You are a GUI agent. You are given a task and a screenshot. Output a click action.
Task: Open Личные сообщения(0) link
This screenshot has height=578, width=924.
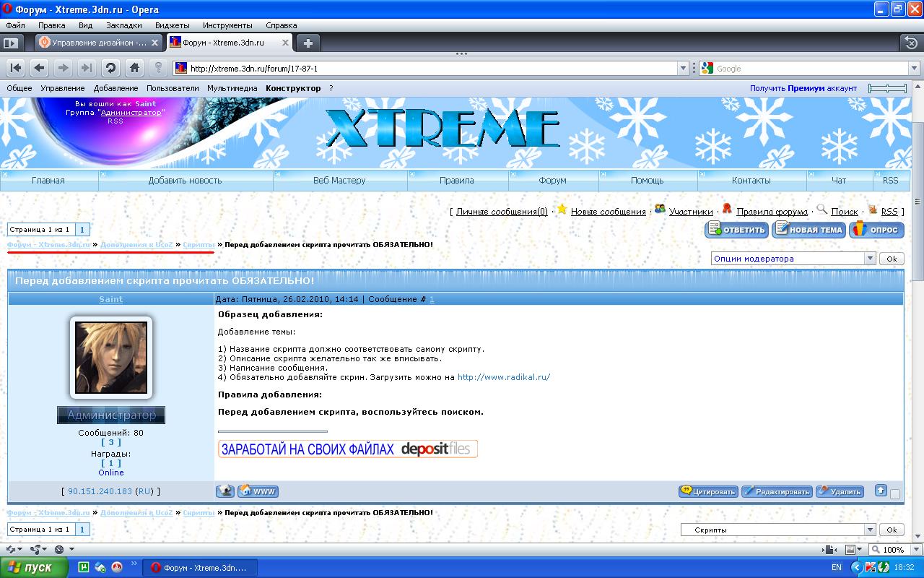pos(502,212)
